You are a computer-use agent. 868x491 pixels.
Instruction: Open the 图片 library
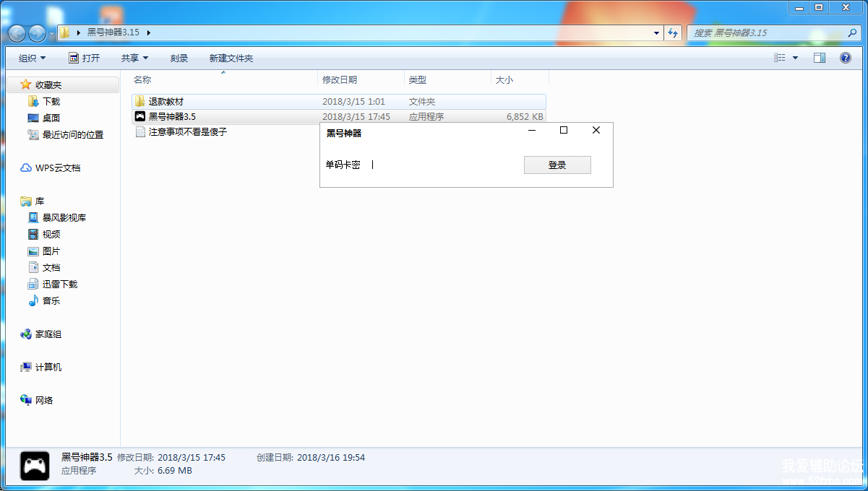point(51,251)
